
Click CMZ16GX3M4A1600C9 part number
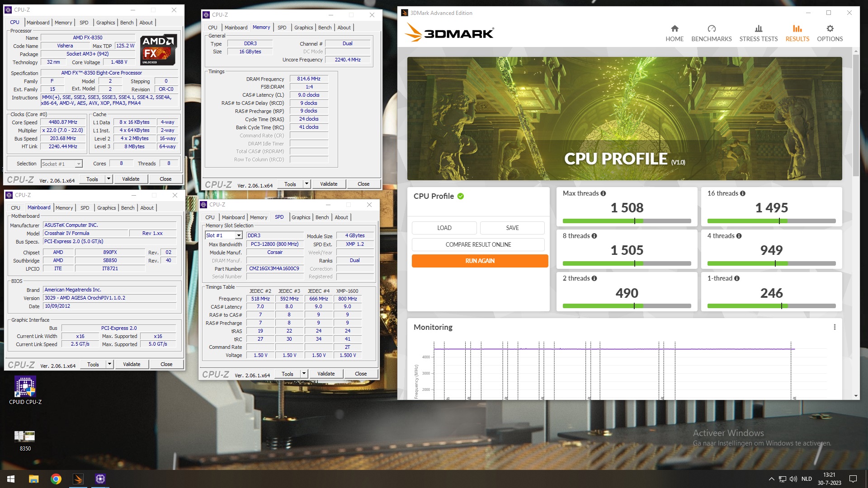click(274, 268)
